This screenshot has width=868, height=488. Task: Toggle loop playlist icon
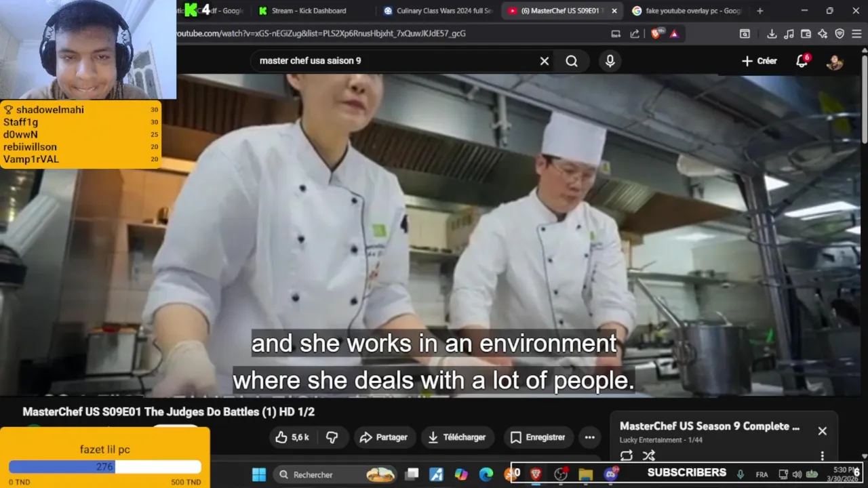click(x=627, y=456)
